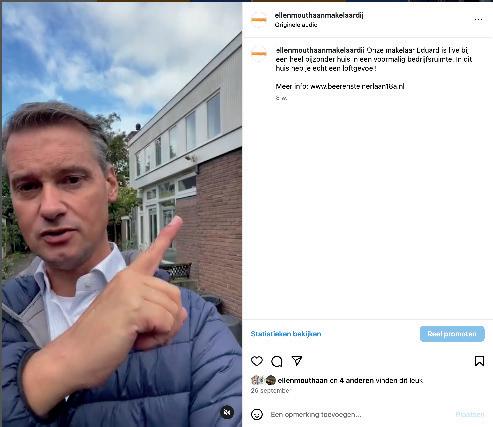The image size is (493, 427).
Task: Save the post with the bookmark icon
Action: coord(479,361)
